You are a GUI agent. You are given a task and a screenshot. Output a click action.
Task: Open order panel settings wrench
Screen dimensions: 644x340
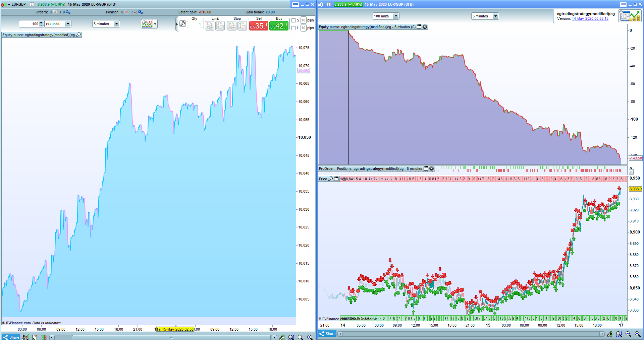pos(182,24)
